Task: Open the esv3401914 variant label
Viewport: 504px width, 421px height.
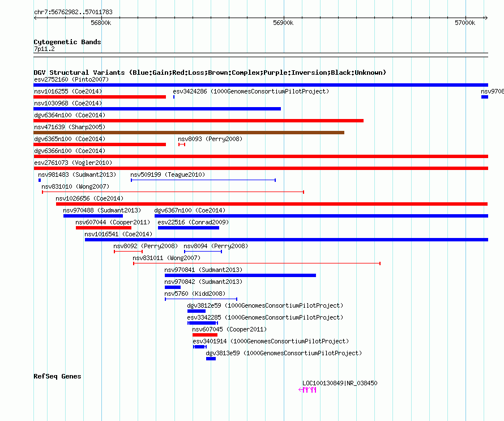Action: coord(271,341)
